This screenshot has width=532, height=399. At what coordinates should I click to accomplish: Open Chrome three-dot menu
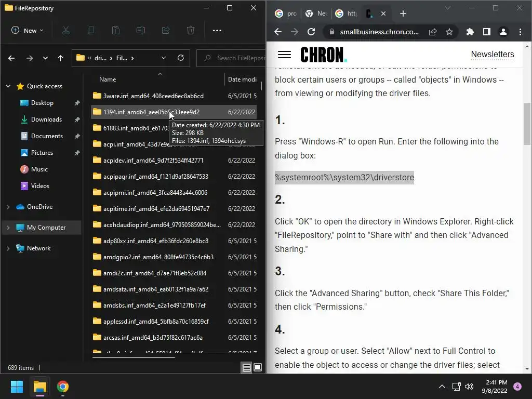520,32
